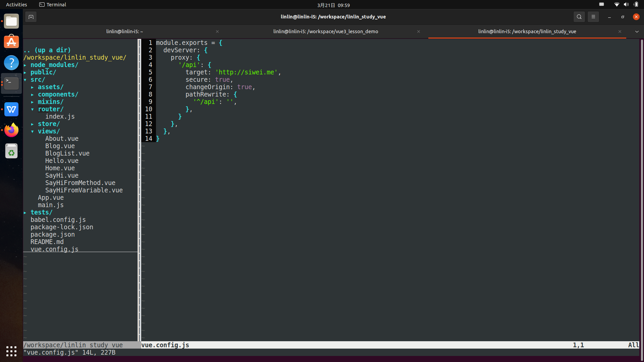Launch Ubuntu Software from the dock
This screenshot has height=362, width=644.
tap(11, 42)
